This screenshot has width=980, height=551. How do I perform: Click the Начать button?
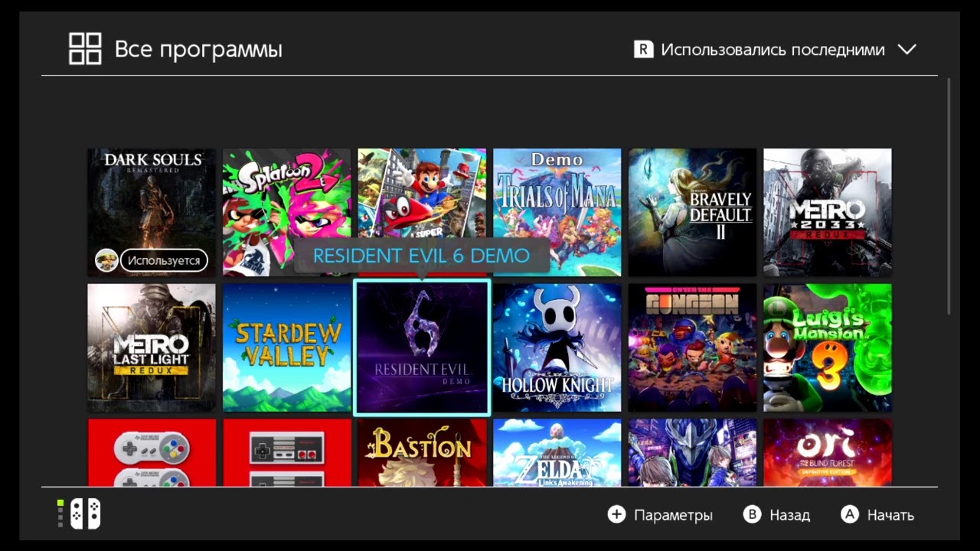(877, 515)
